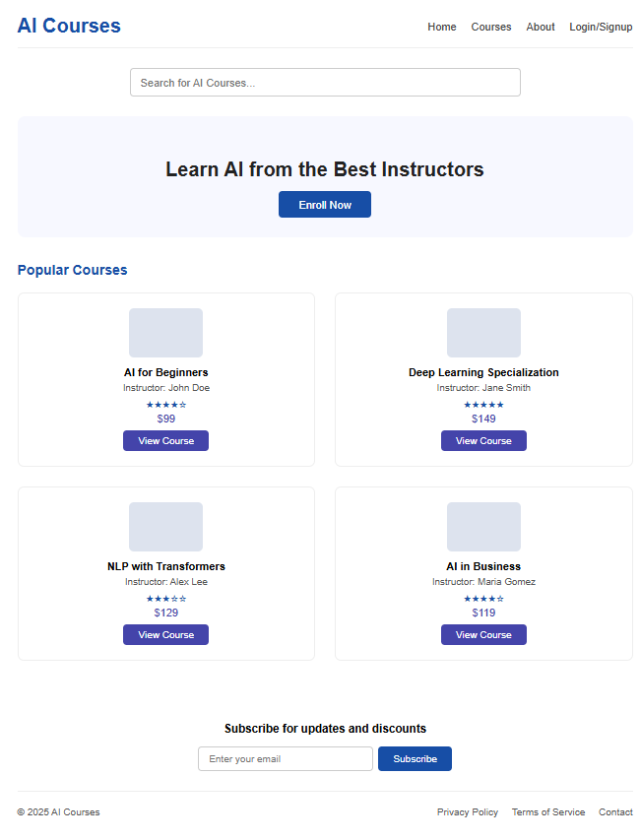View Course for AI for Beginners
640x840 pixels.
(165, 441)
